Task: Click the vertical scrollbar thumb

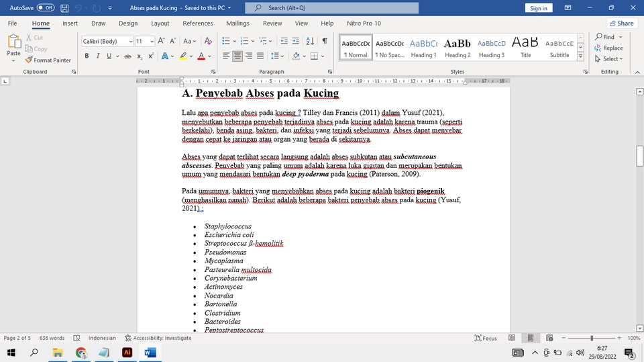Action: pos(639,156)
